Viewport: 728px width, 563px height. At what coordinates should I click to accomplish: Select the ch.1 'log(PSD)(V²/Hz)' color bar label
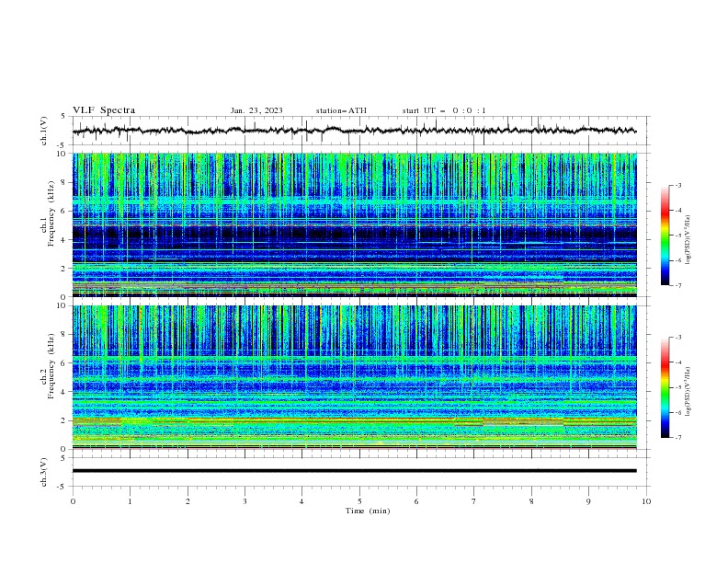[x=688, y=240]
